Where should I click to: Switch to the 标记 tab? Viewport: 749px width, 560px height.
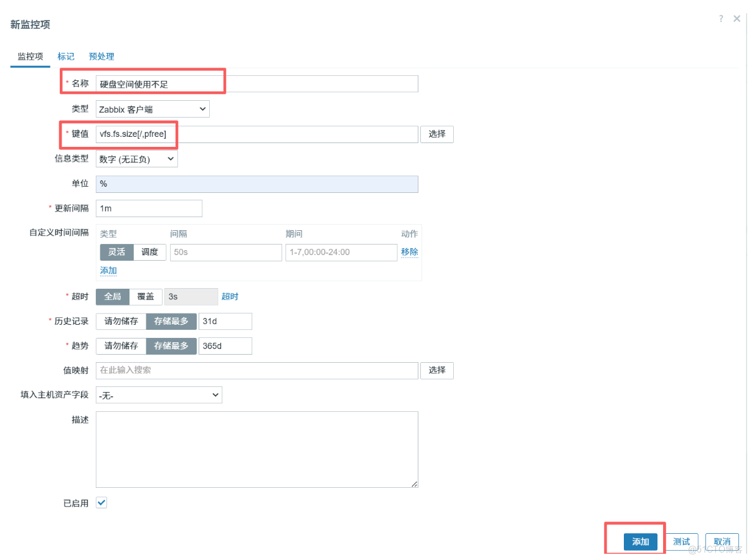pos(66,57)
